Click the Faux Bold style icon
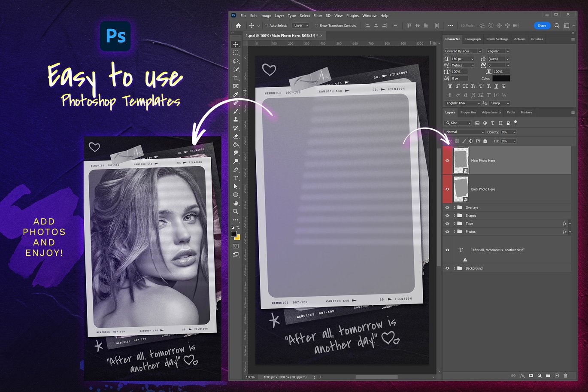 (450, 86)
